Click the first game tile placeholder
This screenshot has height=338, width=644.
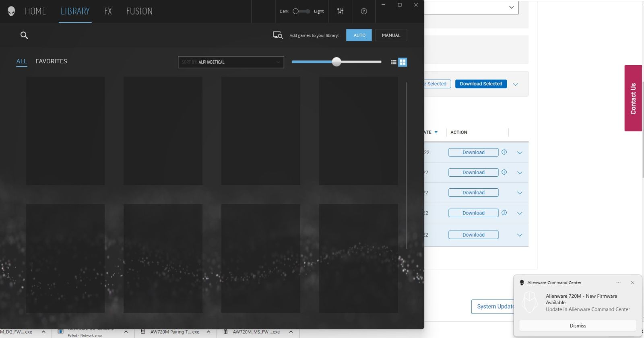(x=65, y=131)
